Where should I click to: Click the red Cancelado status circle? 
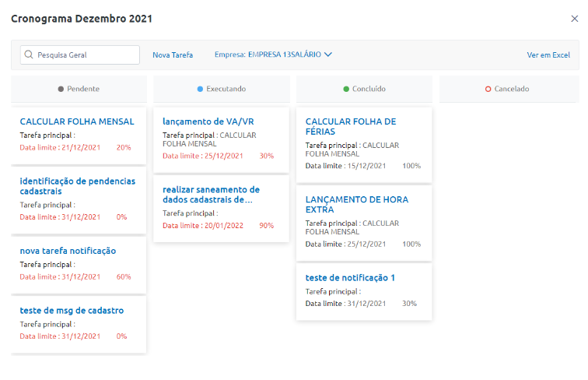[488, 90]
